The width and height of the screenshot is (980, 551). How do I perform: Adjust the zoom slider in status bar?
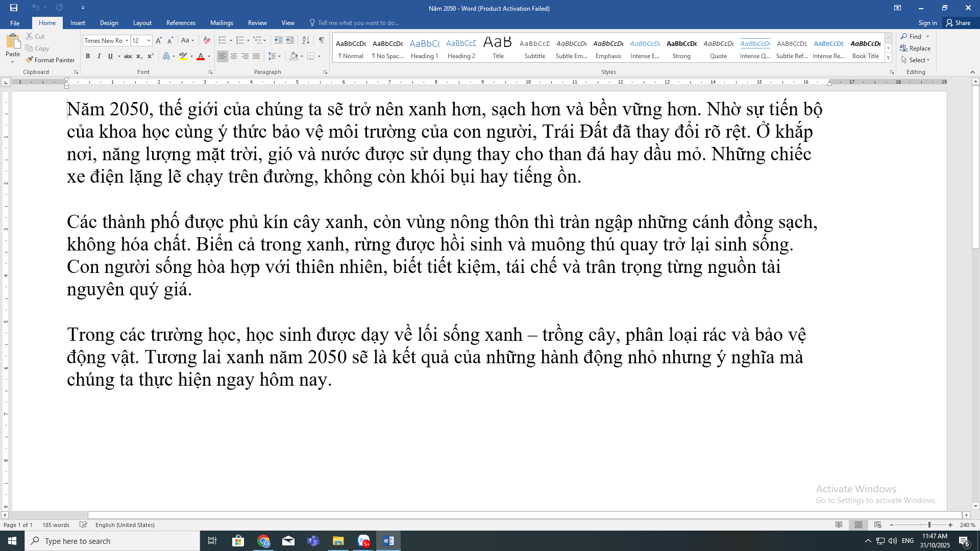tap(929, 525)
